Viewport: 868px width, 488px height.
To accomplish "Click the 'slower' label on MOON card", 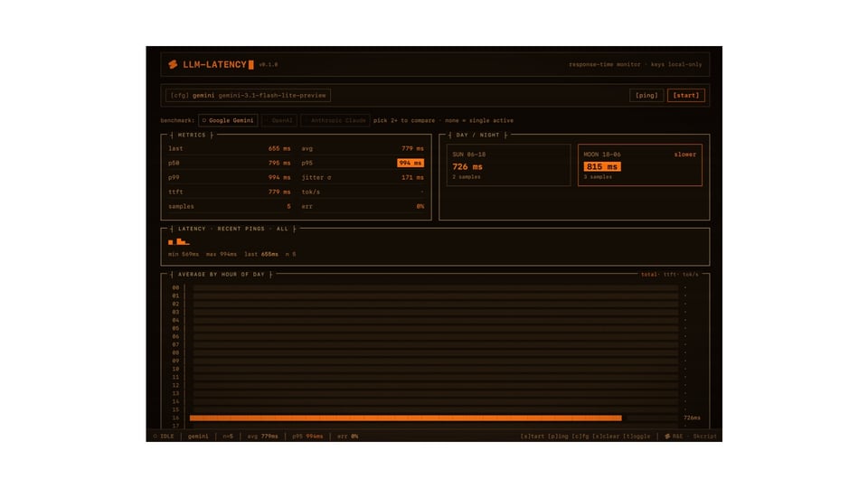I will [x=684, y=155].
